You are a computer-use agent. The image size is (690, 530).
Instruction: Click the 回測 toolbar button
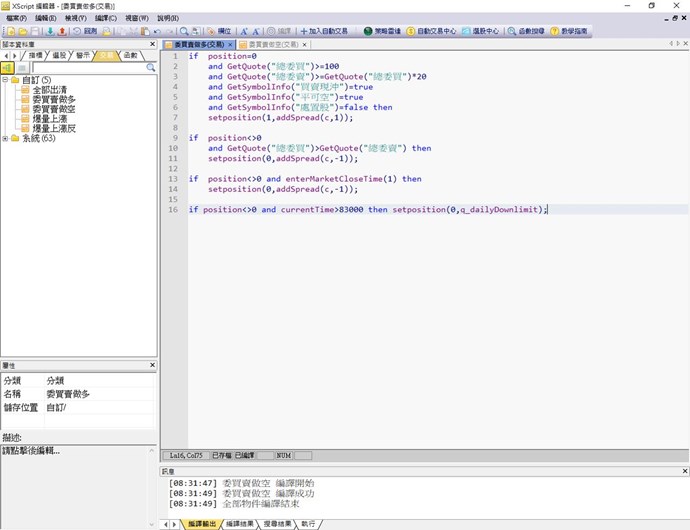pos(85,31)
